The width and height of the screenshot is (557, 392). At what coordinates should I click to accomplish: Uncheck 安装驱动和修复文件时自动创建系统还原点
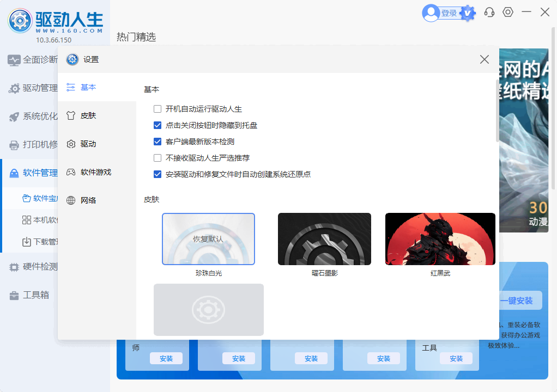point(158,174)
